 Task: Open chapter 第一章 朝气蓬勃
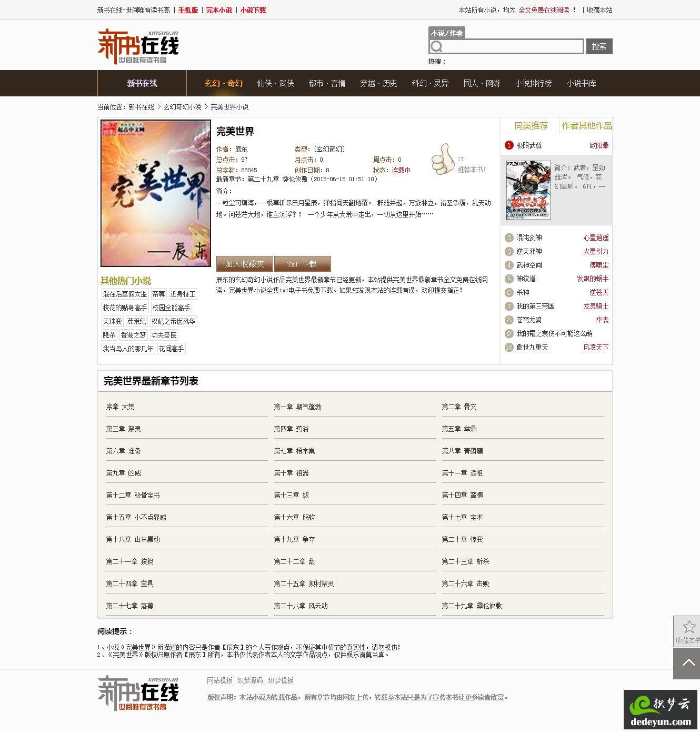297,407
